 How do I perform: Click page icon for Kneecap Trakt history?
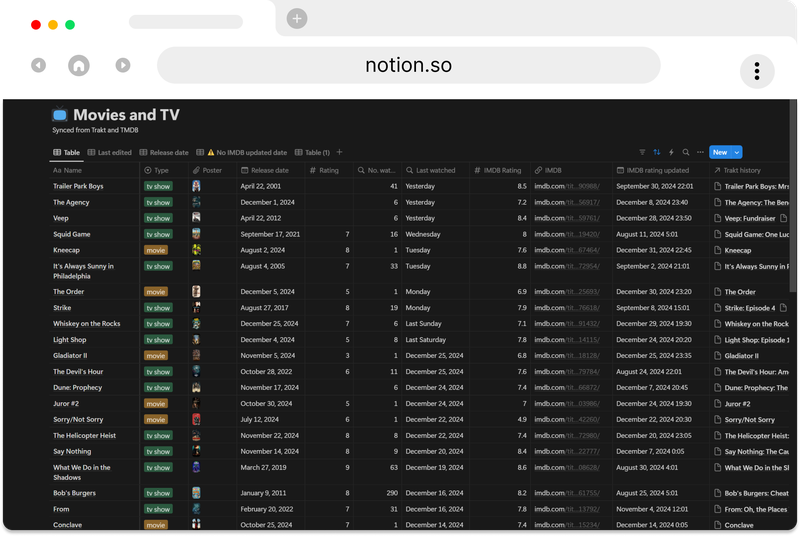click(x=717, y=250)
